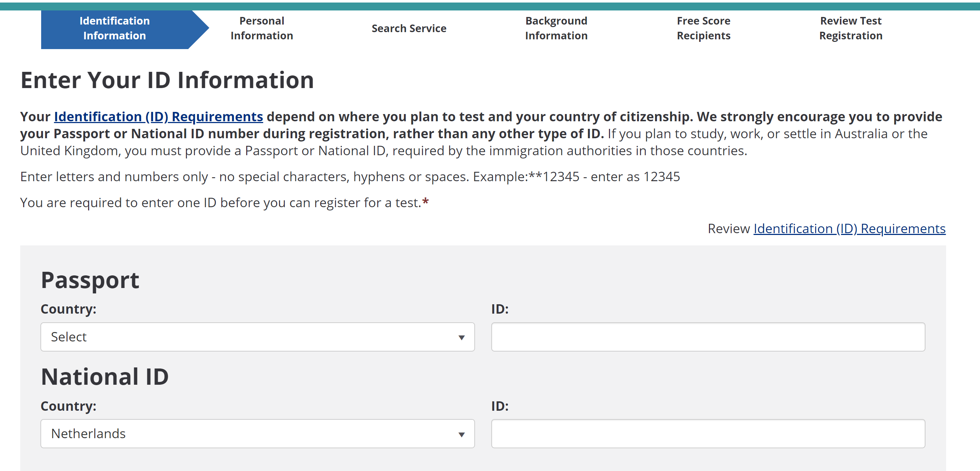This screenshot has height=471, width=980.
Task: Open the Review Test Registration step
Action: [x=851, y=29]
